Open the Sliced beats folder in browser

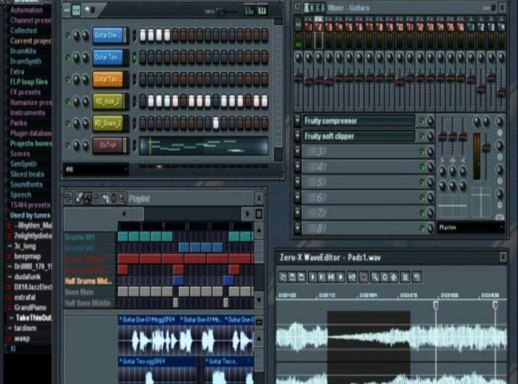(x=27, y=174)
